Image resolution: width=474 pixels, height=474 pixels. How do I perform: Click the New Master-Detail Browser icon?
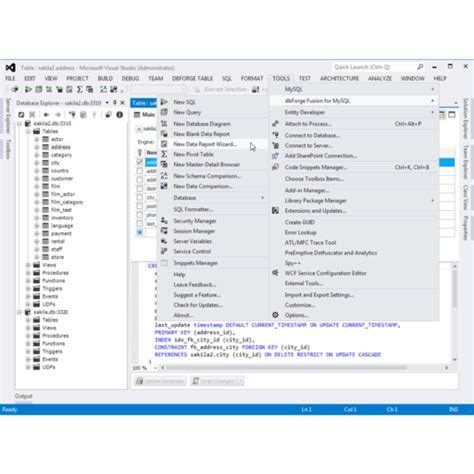point(164,164)
